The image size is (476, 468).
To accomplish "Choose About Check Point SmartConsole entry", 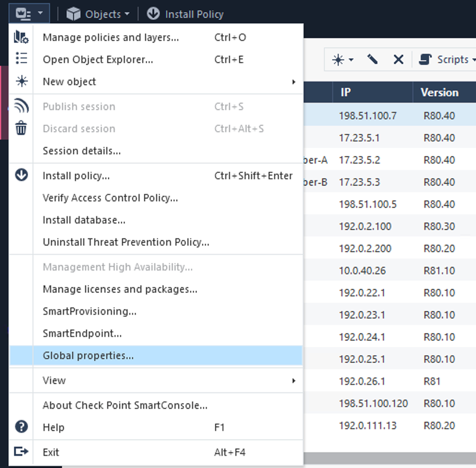I will [156, 406].
